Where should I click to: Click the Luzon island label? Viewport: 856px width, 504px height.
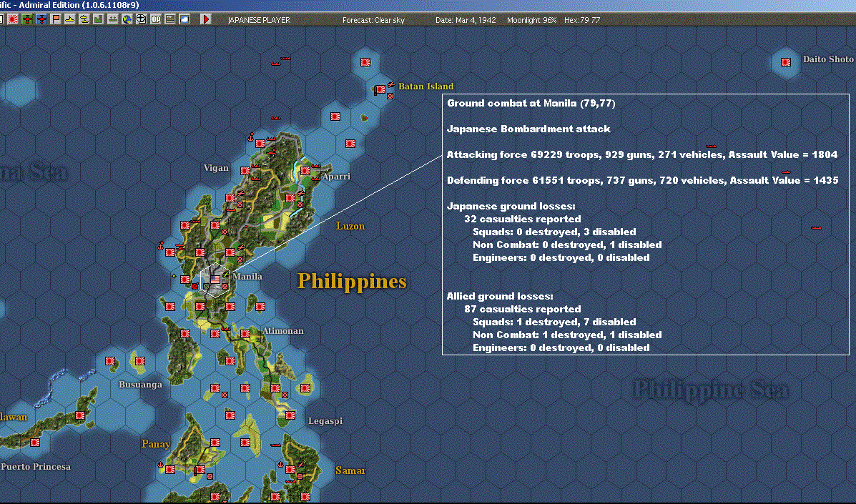350,226
